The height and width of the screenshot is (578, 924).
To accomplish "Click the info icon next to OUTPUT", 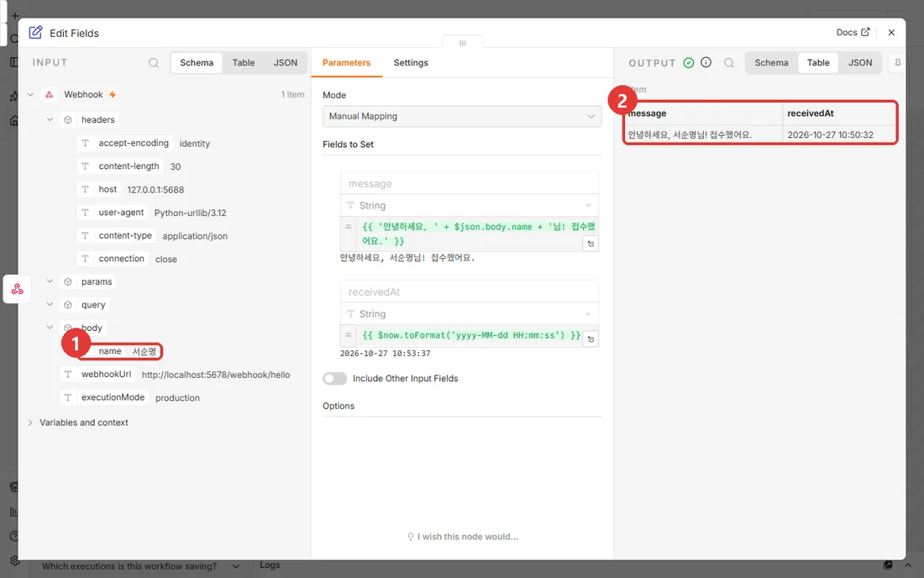I will [706, 62].
